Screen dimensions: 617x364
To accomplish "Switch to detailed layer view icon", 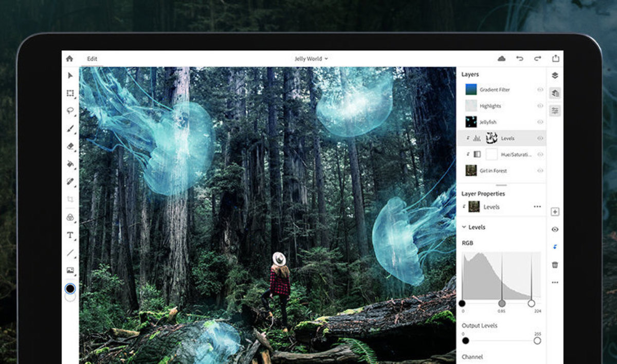I will (555, 93).
